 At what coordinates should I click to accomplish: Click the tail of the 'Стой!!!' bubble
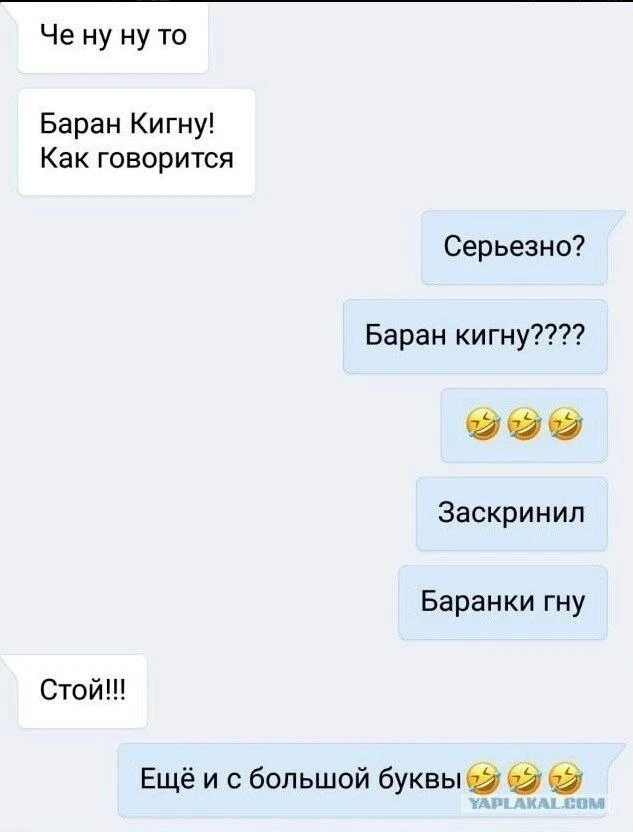coord(10,663)
